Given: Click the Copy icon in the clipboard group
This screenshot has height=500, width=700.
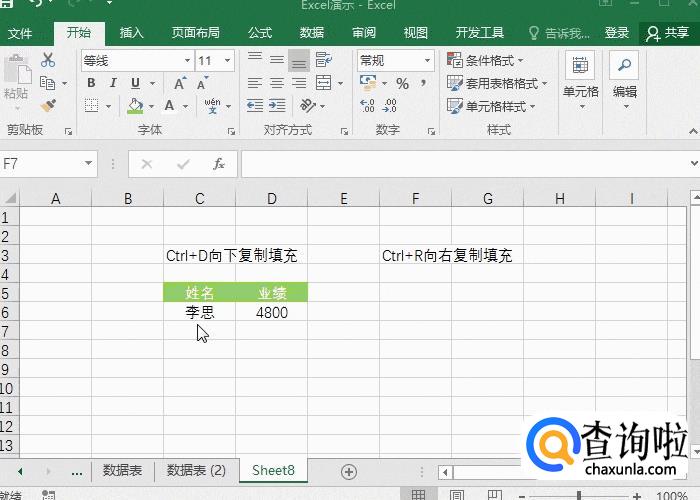Looking at the screenshot, I should [x=47, y=83].
